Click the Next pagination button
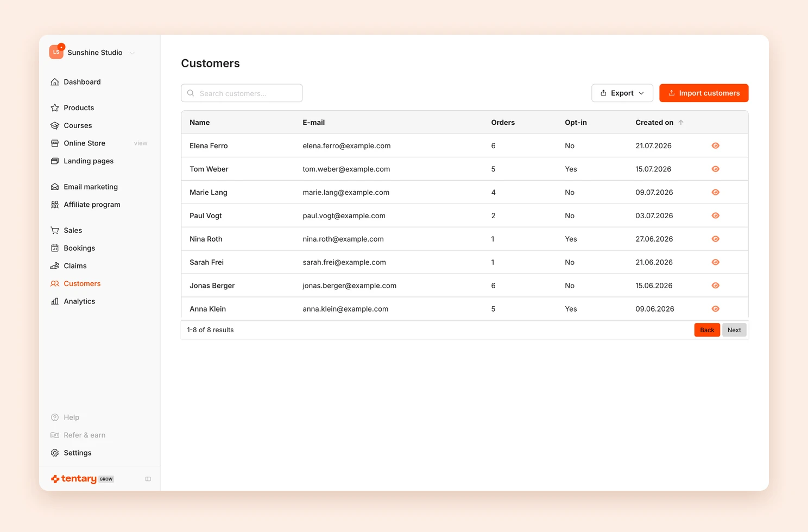This screenshot has height=532, width=808. (734, 330)
